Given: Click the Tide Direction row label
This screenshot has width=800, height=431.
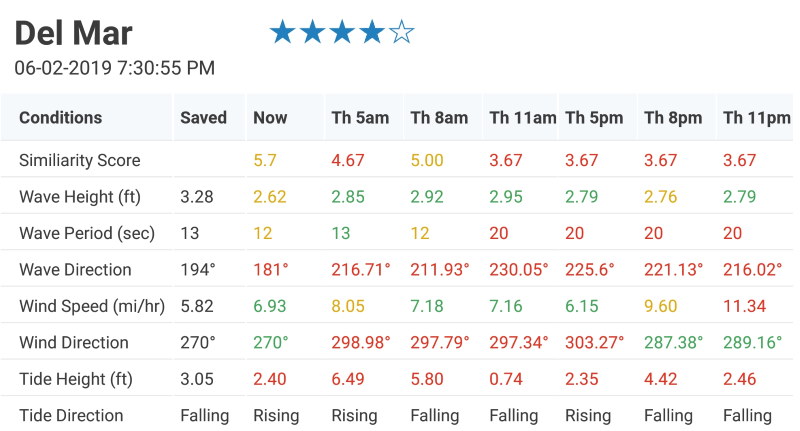Looking at the screenshot, I should [71, 416].
